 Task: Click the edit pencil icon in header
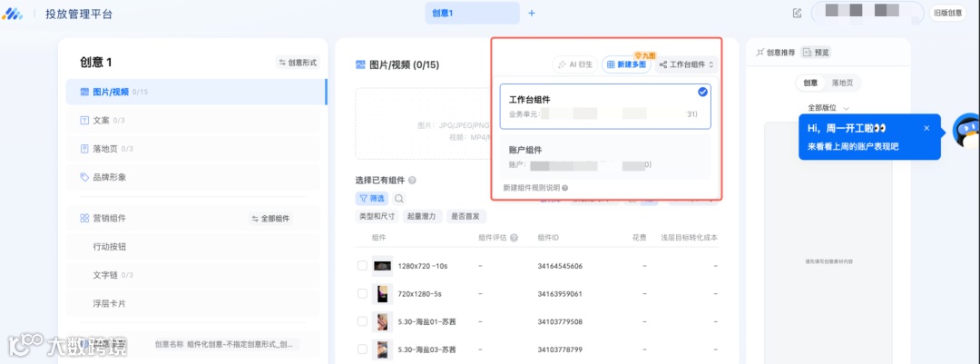(x=797, y=13)
